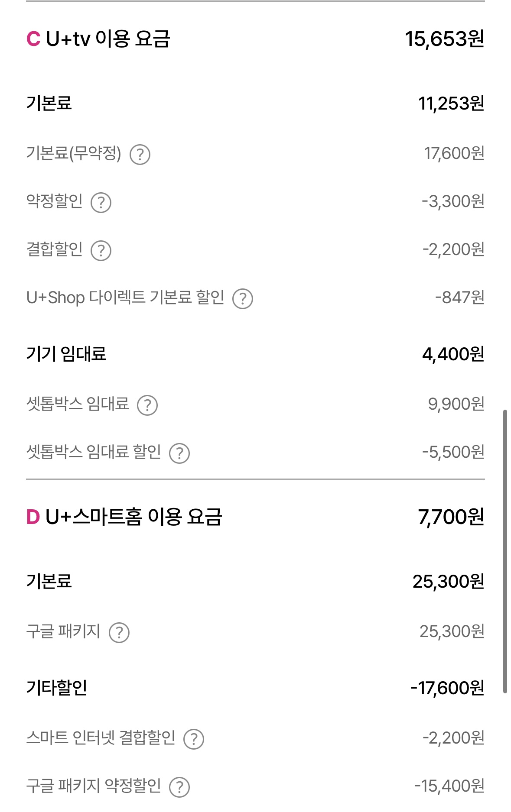The height and width of the screenshot is (812, 511).
Task: Tap question mark next to 결합할인
Action: coord(101,251)
